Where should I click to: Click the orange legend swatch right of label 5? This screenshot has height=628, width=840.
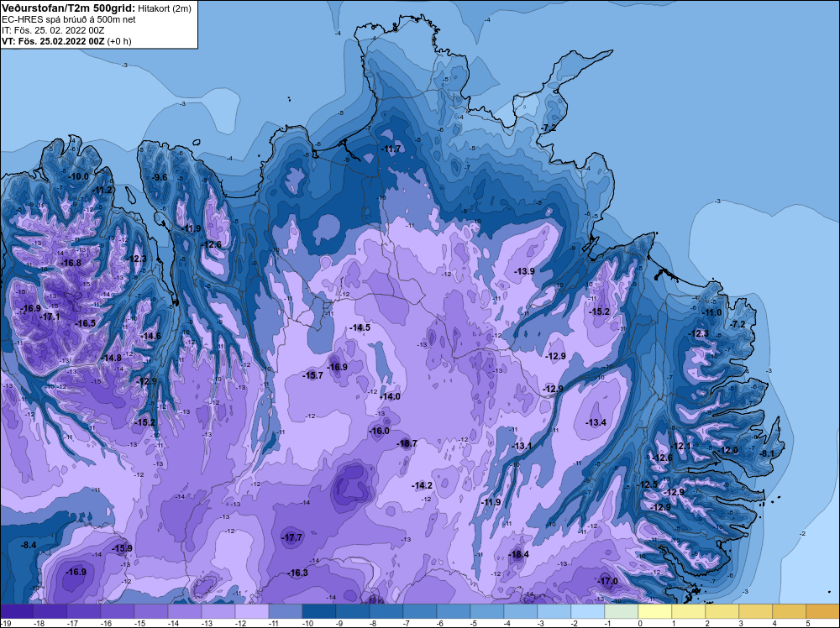pos(823,611)
